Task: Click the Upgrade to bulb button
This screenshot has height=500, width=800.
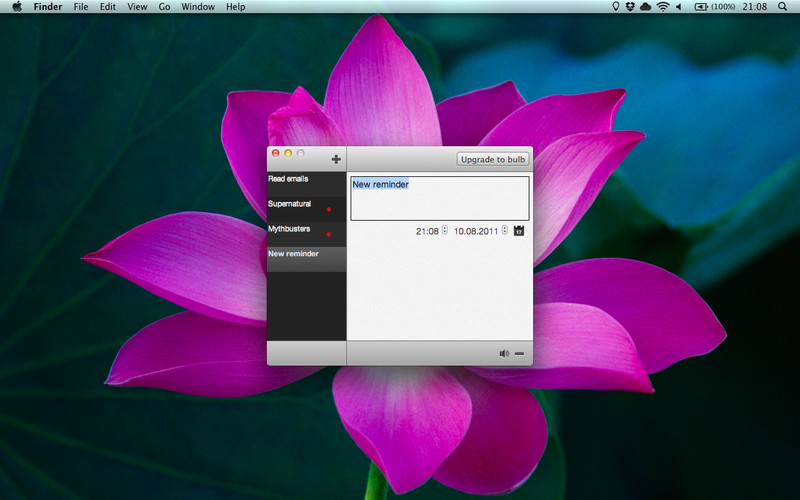Action: [492, 159]
